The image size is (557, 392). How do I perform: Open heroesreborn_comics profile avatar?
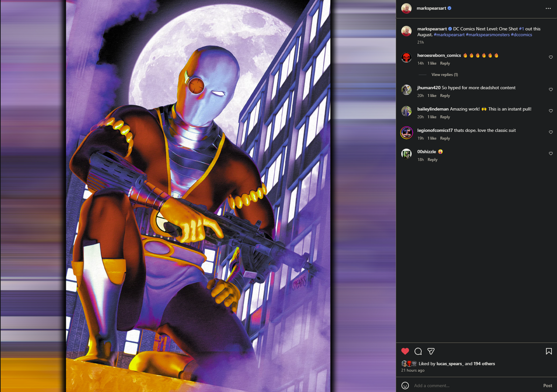pyautogui.click(x=407, y=57)
